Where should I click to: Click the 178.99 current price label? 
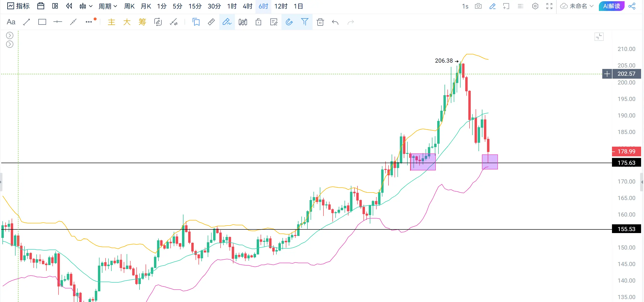click(626, 151)
